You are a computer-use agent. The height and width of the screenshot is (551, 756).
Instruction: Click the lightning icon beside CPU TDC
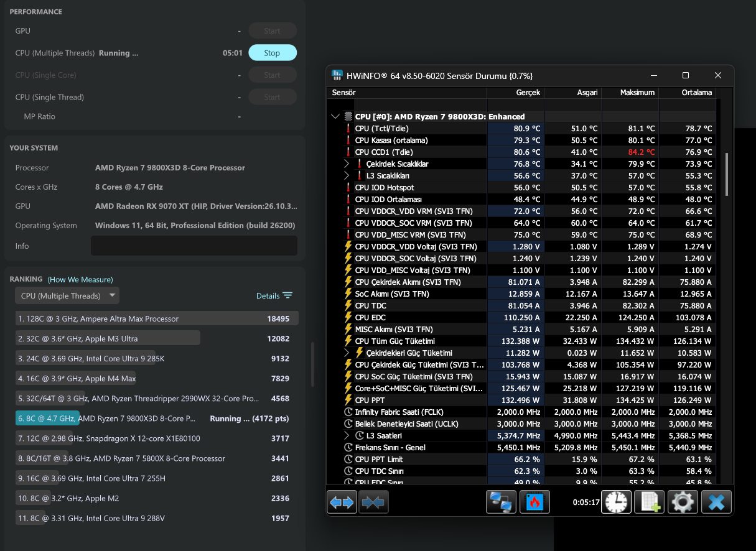348,306
